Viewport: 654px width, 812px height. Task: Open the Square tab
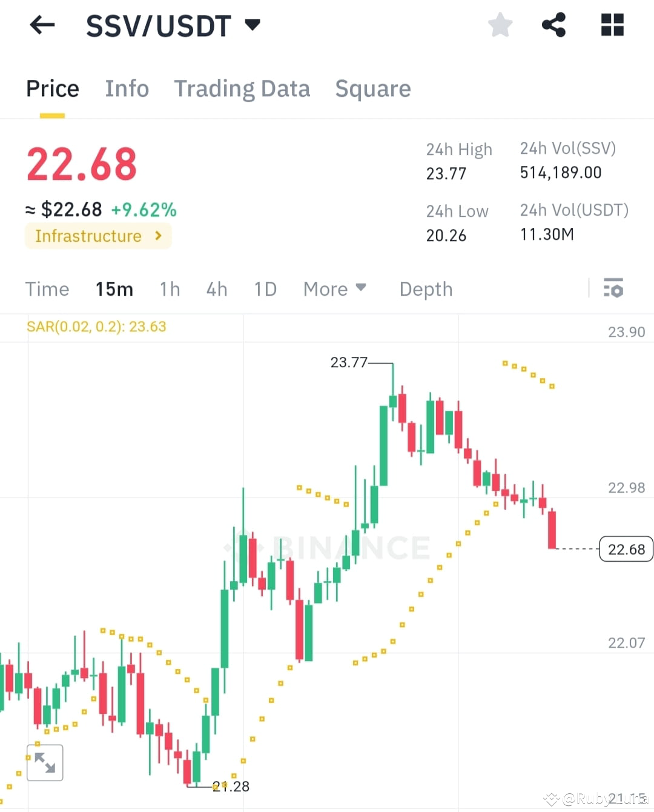point(373,88)
